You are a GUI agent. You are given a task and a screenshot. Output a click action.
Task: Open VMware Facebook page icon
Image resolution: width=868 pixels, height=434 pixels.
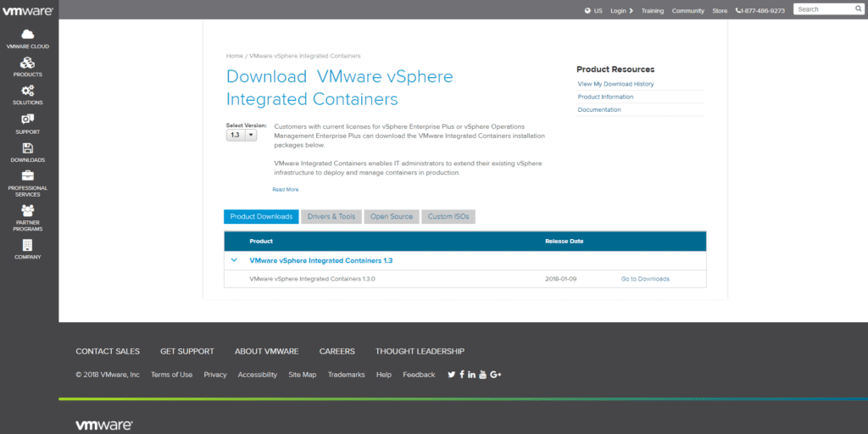(462, 375)
